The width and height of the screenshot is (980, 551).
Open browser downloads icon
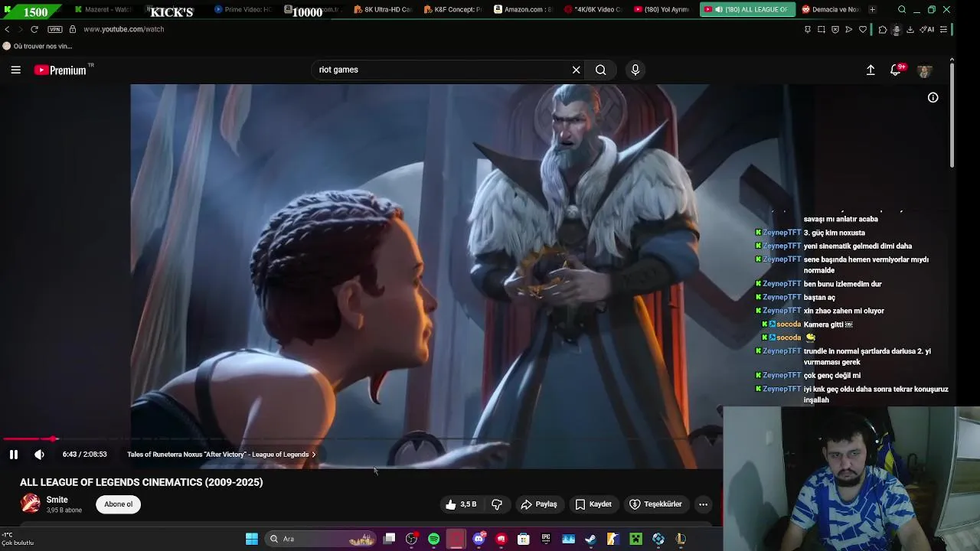[910, 29]
